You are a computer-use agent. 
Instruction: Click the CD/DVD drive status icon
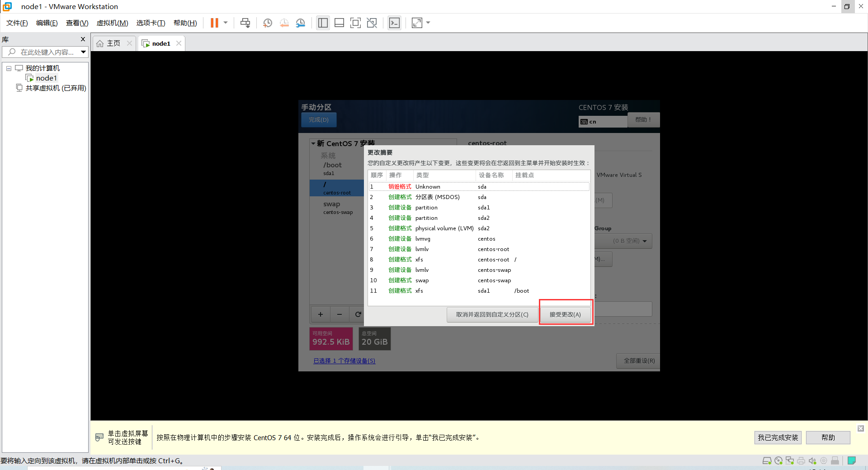pos(778,461)
